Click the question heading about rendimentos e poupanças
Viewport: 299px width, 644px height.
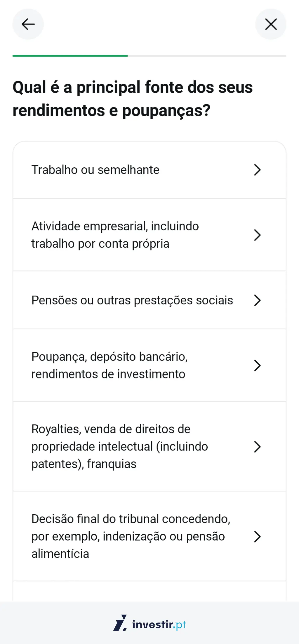tap(133, 99)
